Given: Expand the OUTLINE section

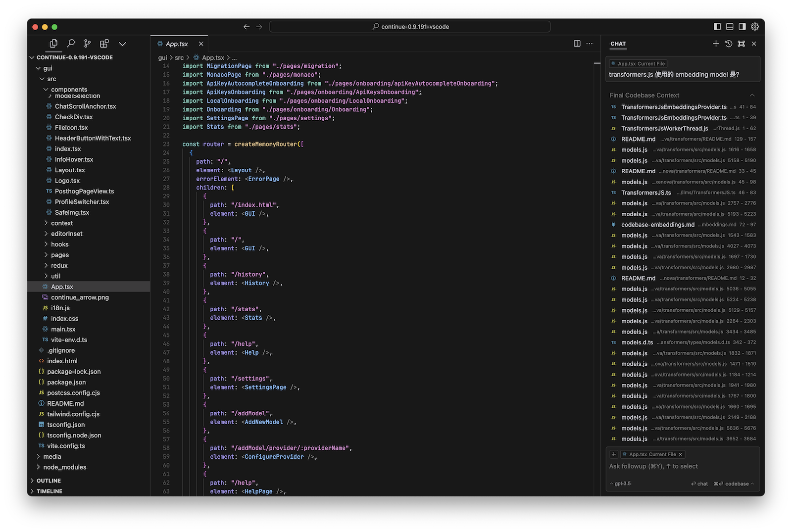Looking at the screenshot, I should (49, 481).
